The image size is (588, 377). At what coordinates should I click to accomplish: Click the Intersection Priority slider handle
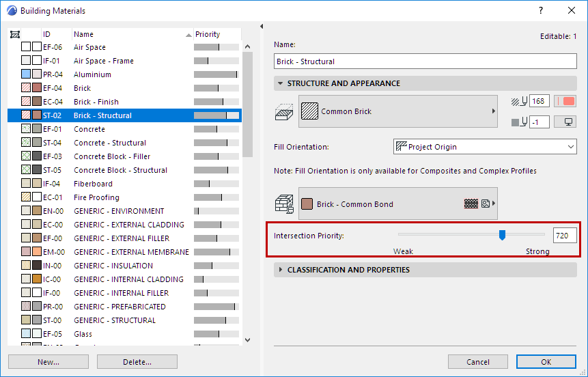(x=502, y=235)
